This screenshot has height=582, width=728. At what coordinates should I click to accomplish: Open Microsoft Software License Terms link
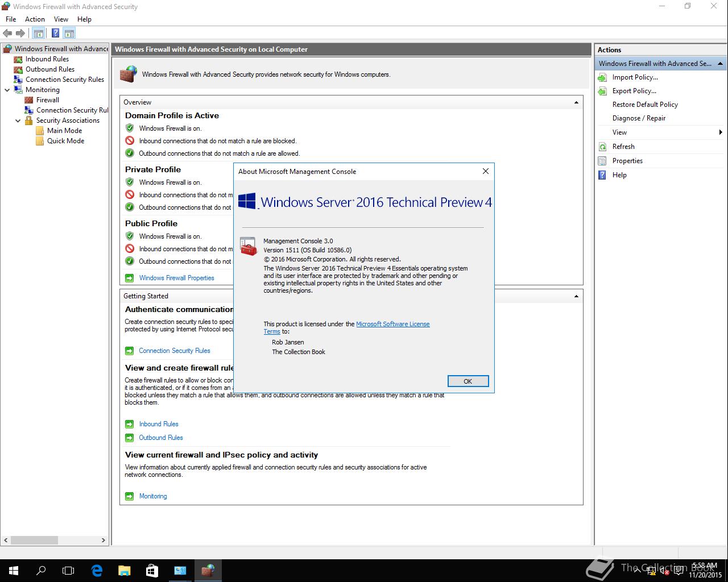point(392,324)
